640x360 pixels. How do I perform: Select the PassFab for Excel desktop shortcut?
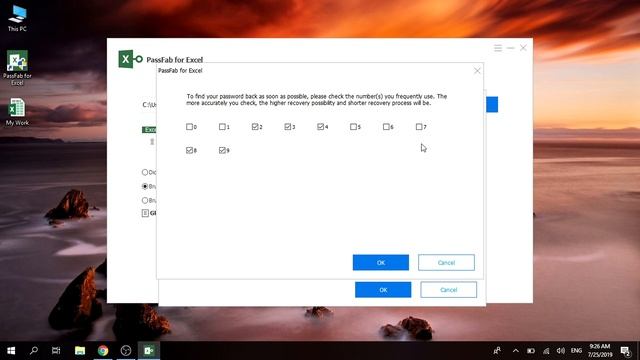coord(17,68)
